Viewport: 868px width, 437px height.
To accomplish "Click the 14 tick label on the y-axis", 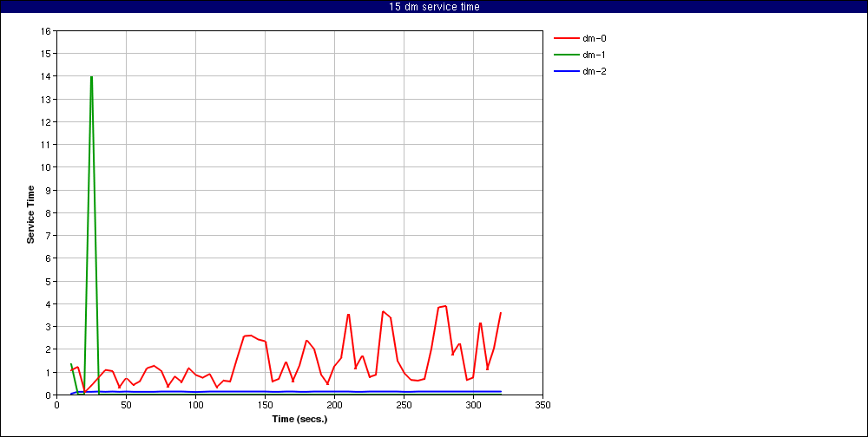I will [x=46, y=76].
